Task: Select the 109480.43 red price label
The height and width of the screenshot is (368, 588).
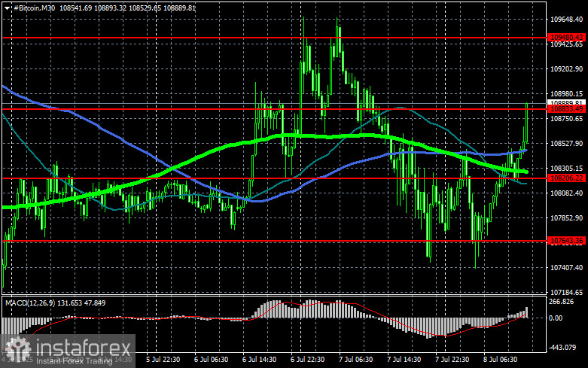Action: (566, 38)
